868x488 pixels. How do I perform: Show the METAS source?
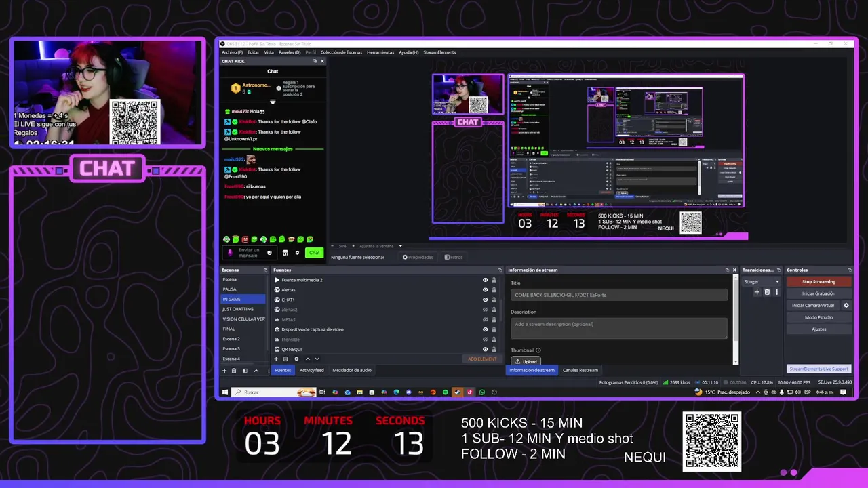pos(485,319)
